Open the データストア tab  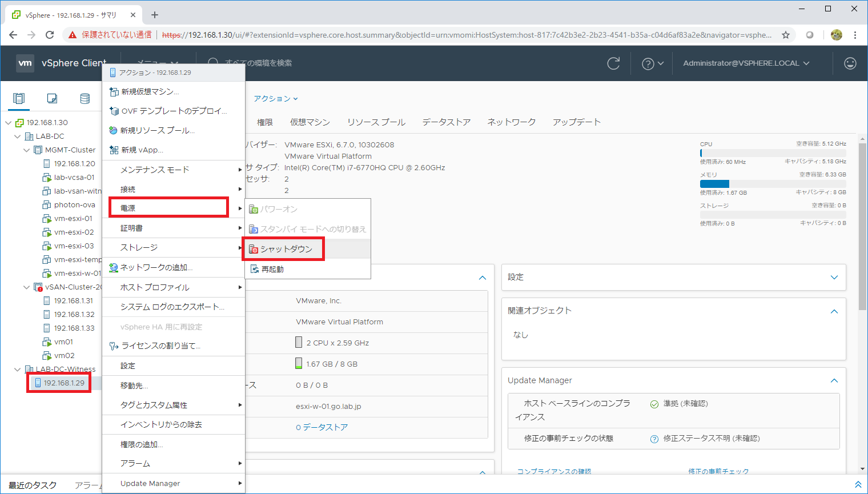(447, 122)
